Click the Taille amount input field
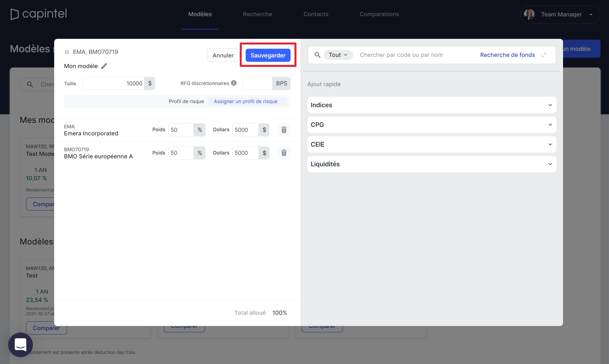The height and width of the screenshot is (364, 609). pyautogui.click(x=114, y=83)
